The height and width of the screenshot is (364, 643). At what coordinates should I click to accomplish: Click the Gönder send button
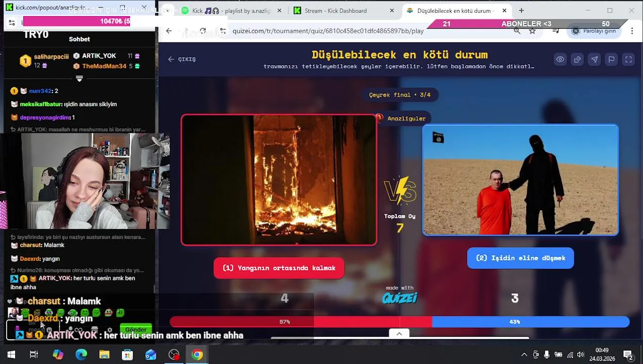[x=136, y=330]
